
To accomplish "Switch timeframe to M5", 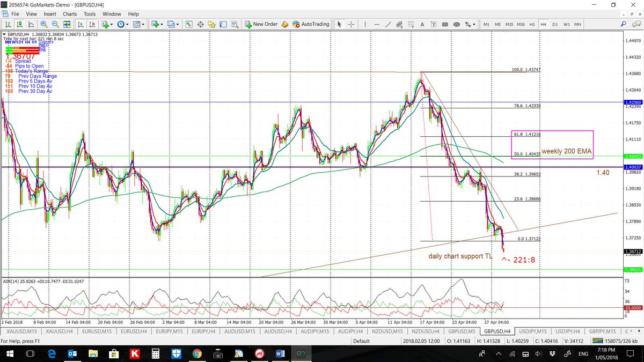I will [x=497, y=24].
